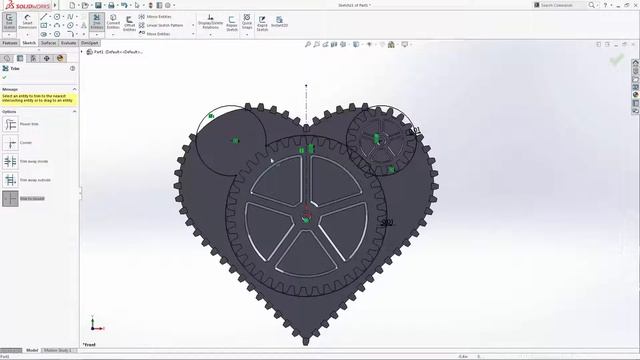The image size is (640, 360).
Task: Select the Circle sketch tool
Action: (x=57, y=17)
